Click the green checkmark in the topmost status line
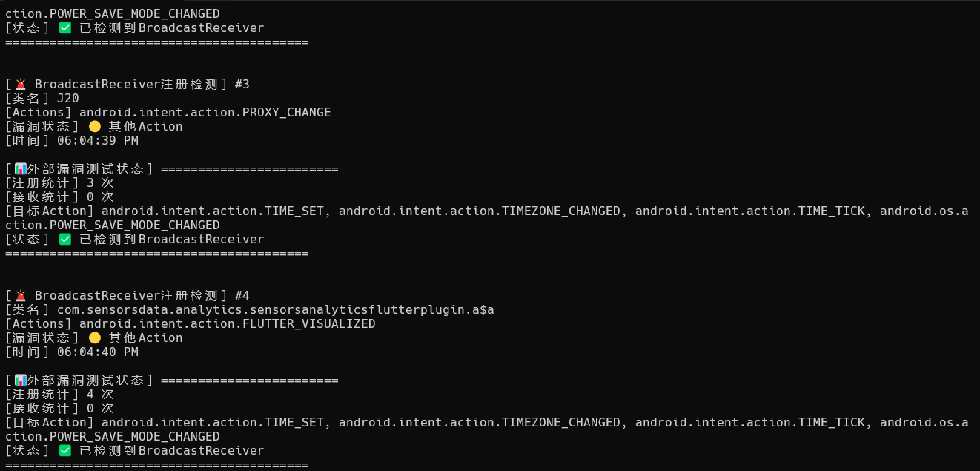Viewport: 980px width, 471px height. (65, 27)
